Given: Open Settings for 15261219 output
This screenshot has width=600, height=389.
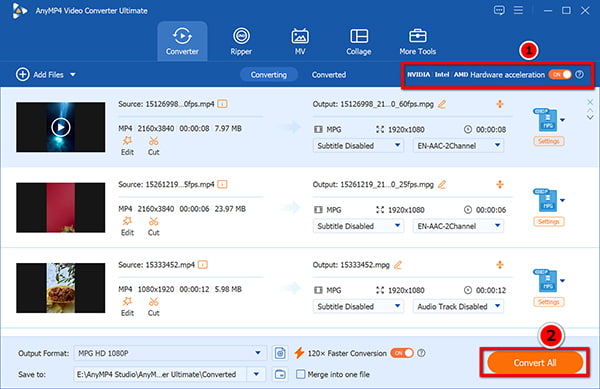Looking at the screenshot, I should click(x=549, y=221).
